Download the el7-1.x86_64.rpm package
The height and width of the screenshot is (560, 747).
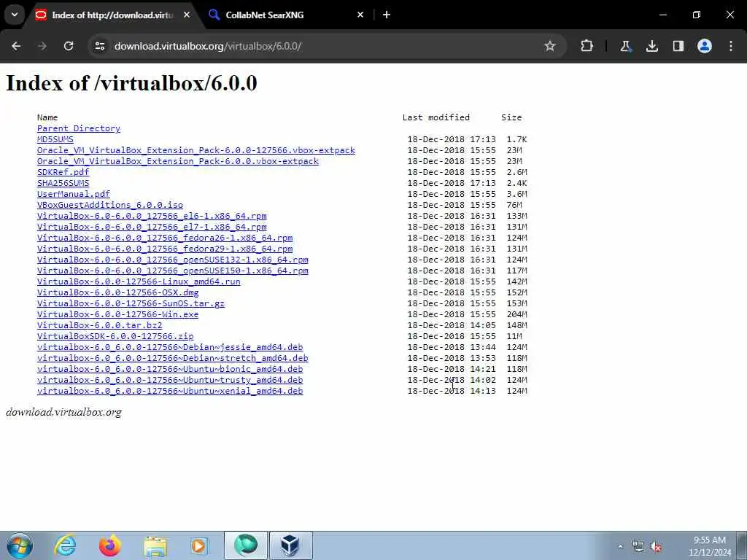tap(152, 227)
